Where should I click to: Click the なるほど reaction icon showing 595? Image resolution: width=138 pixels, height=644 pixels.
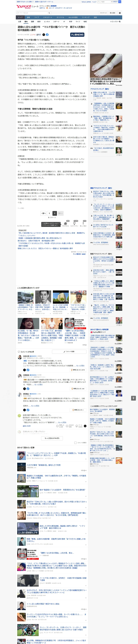67,426
